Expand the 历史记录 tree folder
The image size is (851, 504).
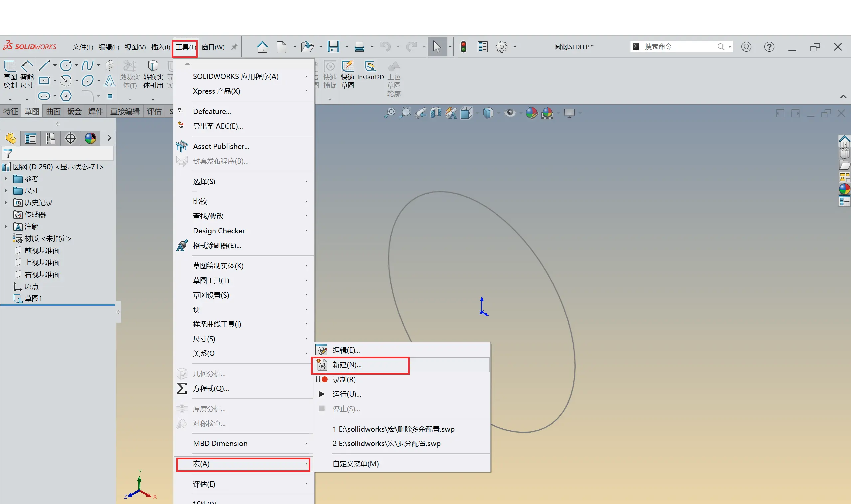pos(6,202)
